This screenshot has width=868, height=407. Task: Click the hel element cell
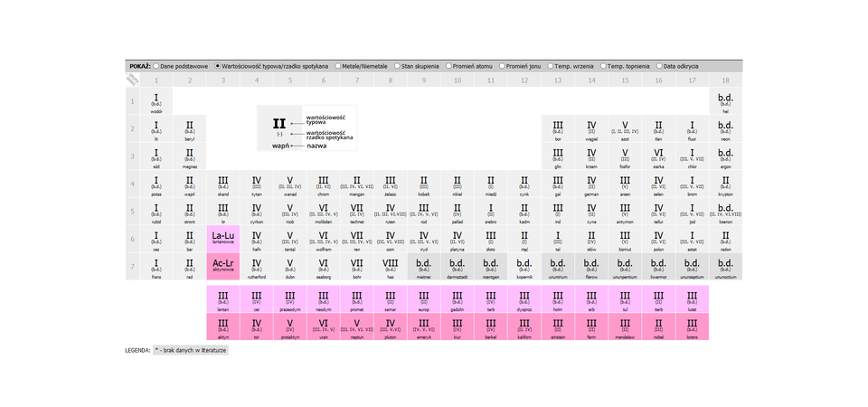pos(725,100)
